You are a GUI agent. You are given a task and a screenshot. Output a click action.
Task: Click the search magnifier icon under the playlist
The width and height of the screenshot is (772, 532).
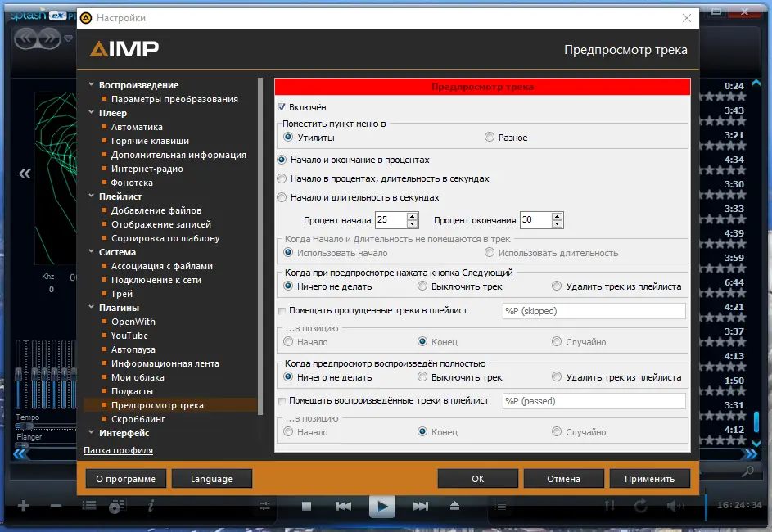pos(747,471)
